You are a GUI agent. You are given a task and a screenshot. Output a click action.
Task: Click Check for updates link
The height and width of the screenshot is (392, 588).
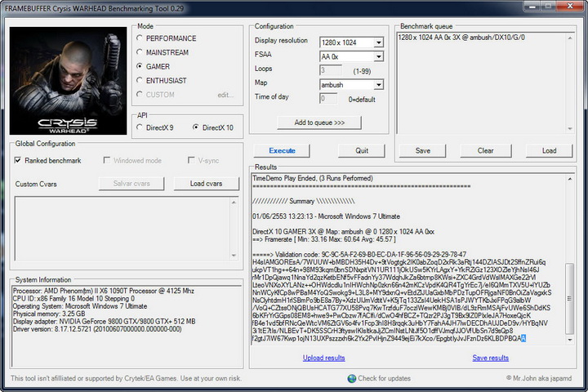384,378
